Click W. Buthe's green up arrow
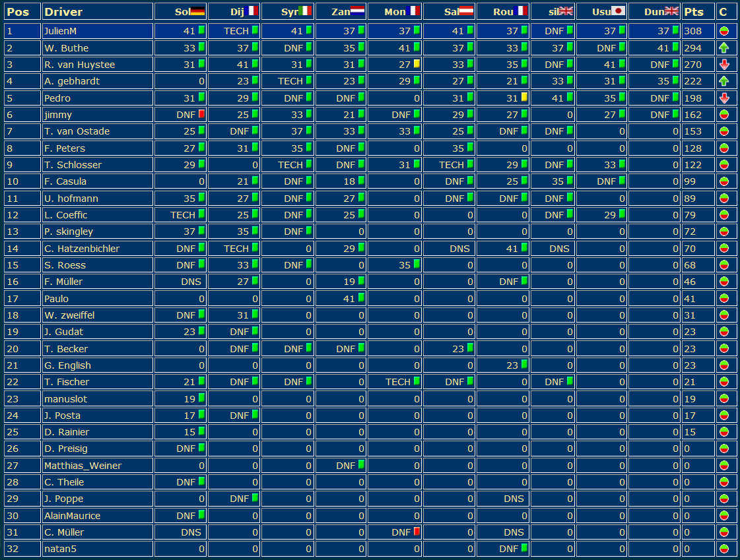Image resolution: width=740 pixels, height=560 pixels. coord(724,47)
